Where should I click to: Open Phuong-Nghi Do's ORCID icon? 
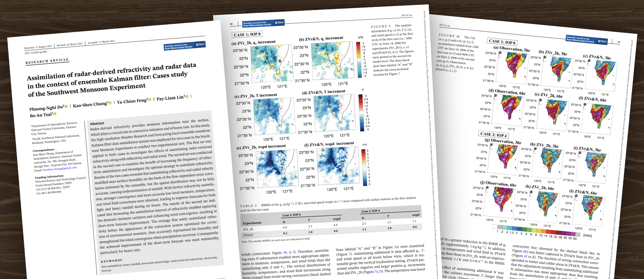tap(66, 107)
